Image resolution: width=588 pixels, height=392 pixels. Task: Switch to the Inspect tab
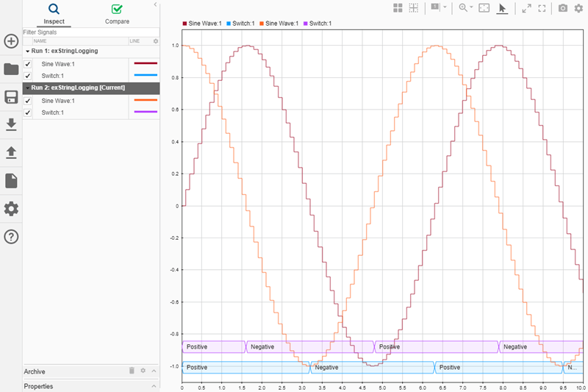pos(54,13)
